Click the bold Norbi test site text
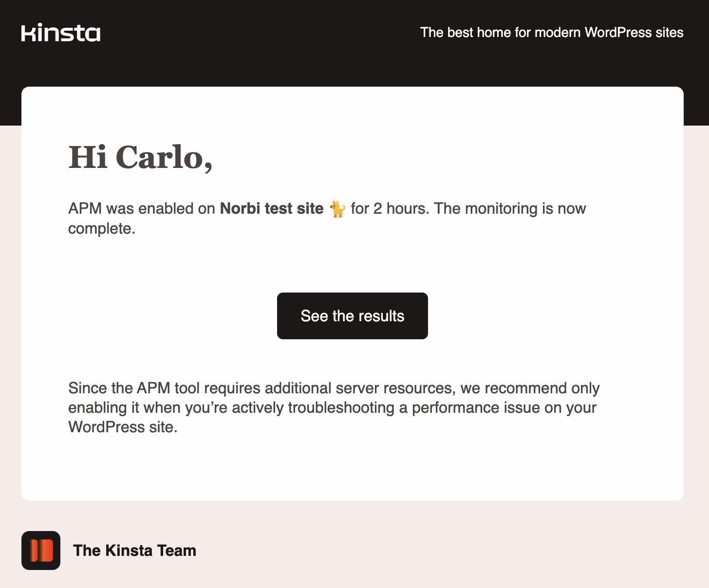The height and width of the screenshot is (588, 709). (x=271, y=208)
